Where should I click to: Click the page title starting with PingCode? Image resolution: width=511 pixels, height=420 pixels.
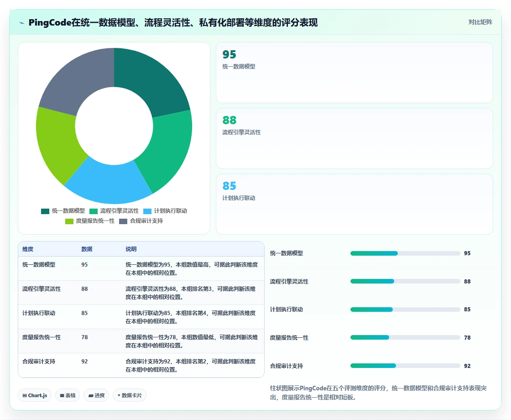tap(173, 22)
